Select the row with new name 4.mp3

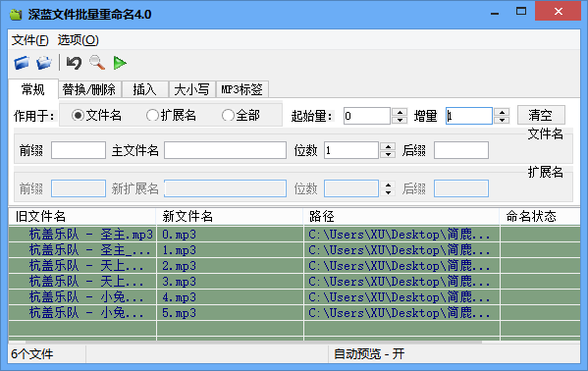click(x=294, y=297)
